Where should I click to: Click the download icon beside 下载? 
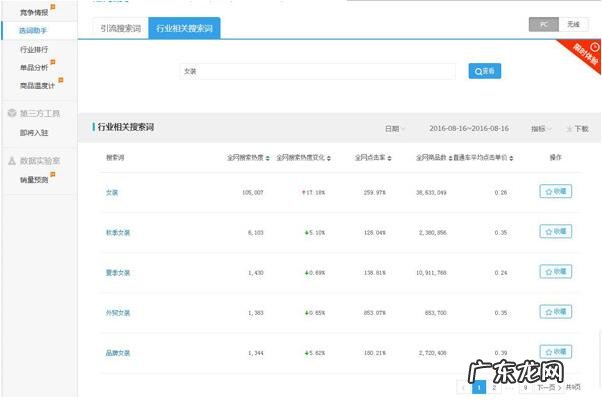(569, 129)
